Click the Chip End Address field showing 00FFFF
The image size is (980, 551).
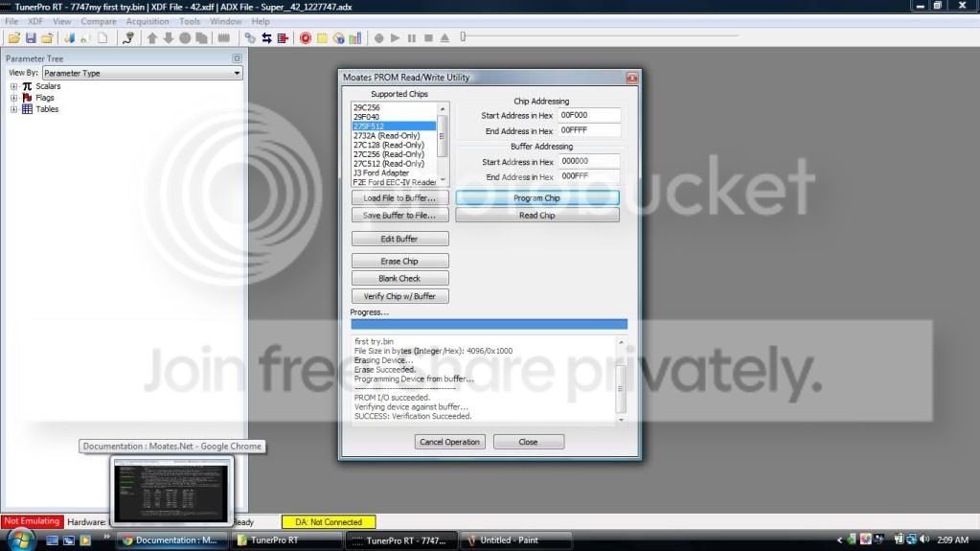coord(589,130)
